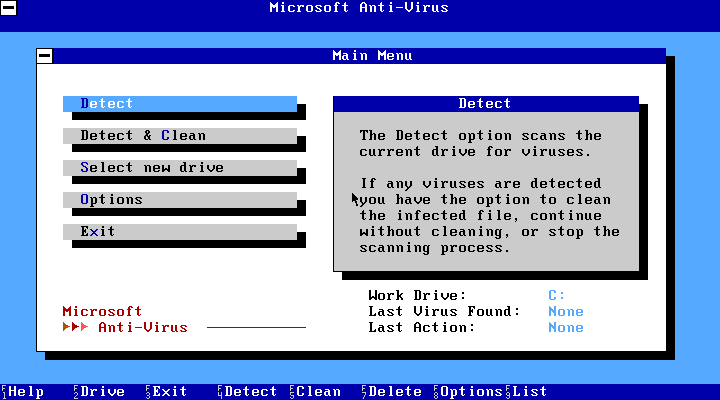The width and height of the screenshot is (720, 400).
Task: Click the Last Action value
Action: (x=565, y=328)
